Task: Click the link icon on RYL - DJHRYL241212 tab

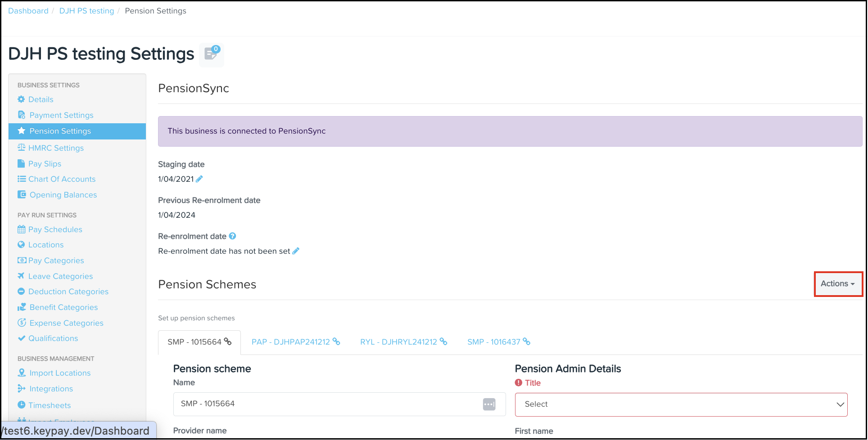Action: point(443,342)
